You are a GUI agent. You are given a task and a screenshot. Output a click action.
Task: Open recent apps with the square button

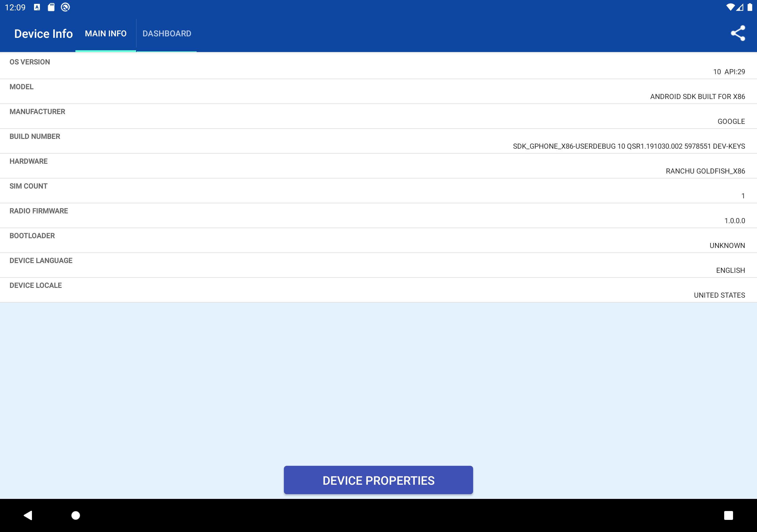[x=728, y=515]
